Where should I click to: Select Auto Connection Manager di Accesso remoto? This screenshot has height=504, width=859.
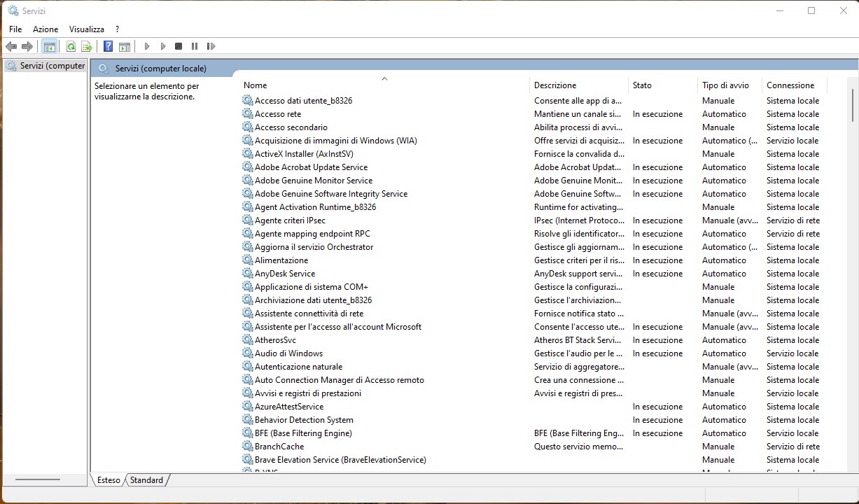(340, 380)
